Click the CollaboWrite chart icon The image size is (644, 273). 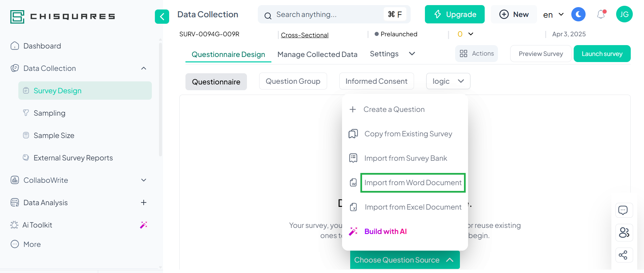[15, 180]
